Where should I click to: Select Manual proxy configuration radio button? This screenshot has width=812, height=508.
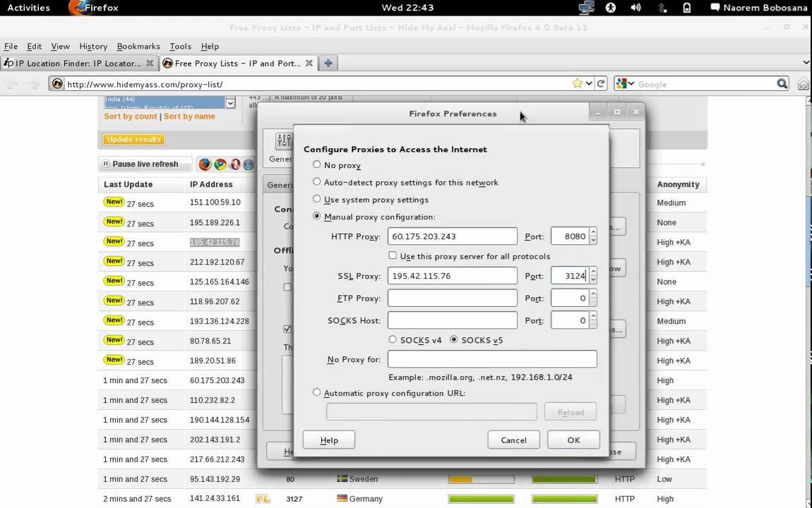316,216
